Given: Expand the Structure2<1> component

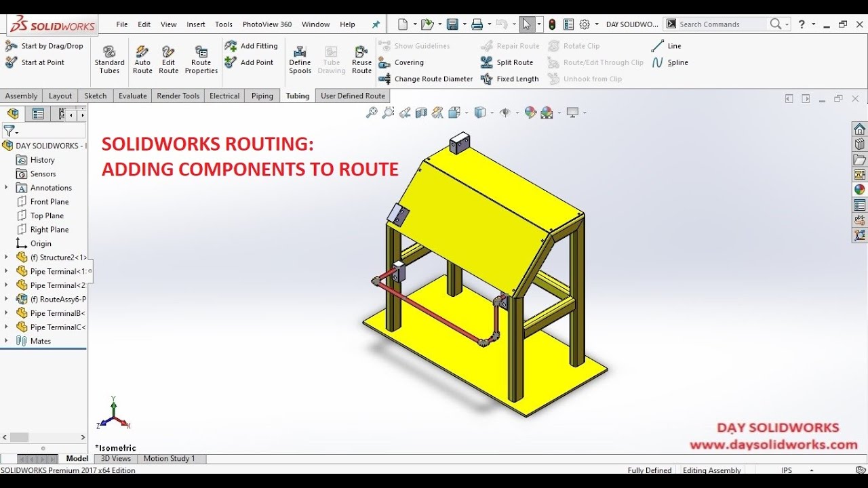Looking at the screenshot, I should coord(6,258).
